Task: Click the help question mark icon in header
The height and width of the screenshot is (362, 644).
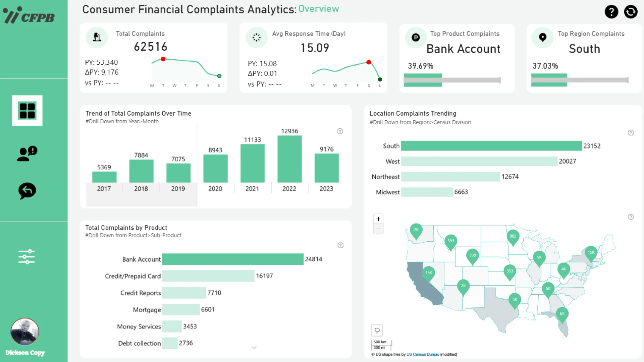Action: click(x=611, y=12)
